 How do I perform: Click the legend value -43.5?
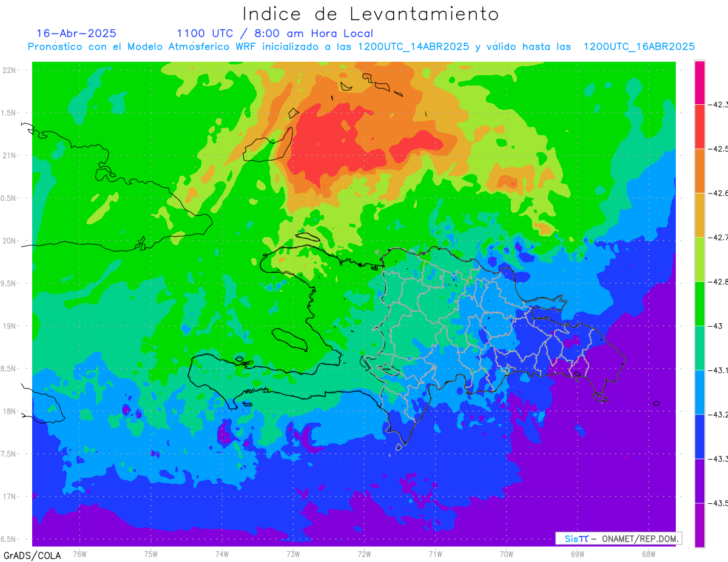coord(718,503)
